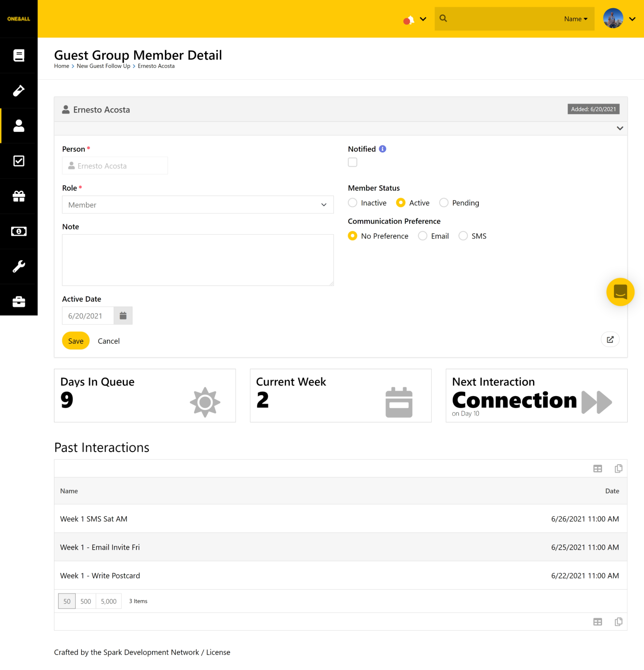Click into the Note text area

coord(197,260)
